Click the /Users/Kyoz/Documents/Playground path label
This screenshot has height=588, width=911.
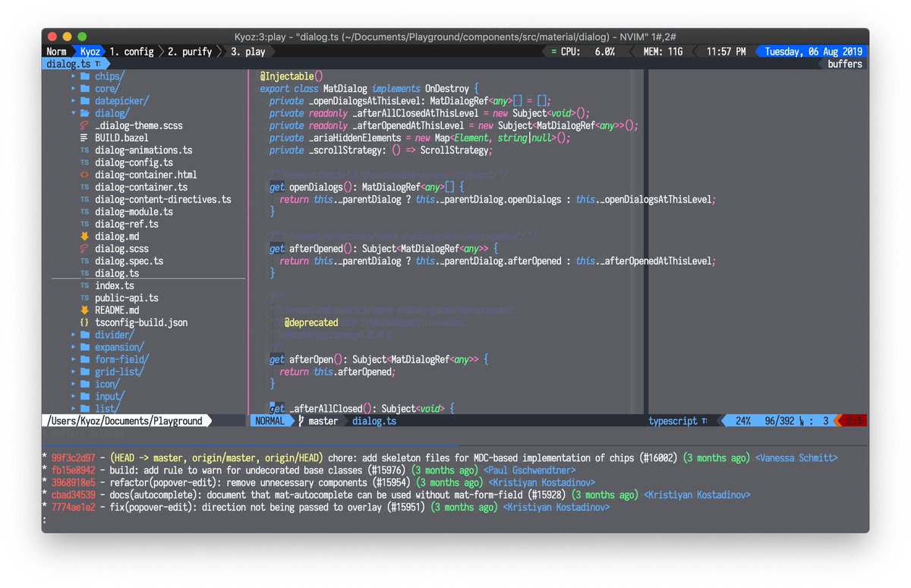pos(125,421)
